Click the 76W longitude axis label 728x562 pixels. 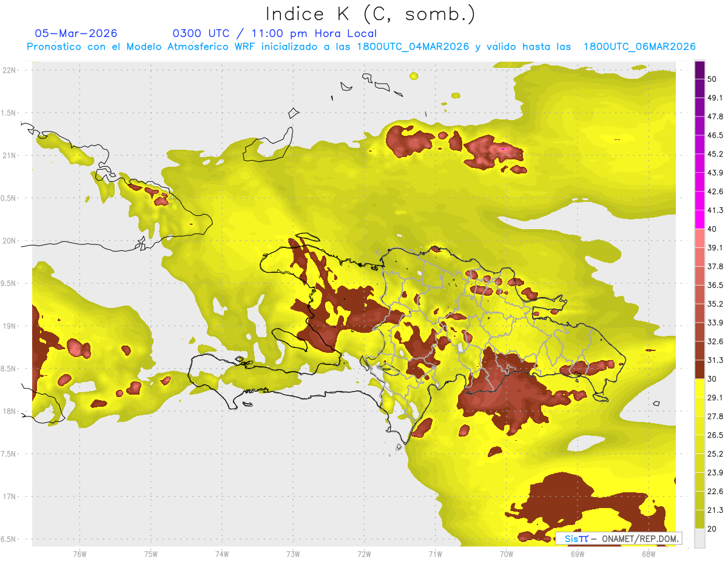tap(79, 554)
